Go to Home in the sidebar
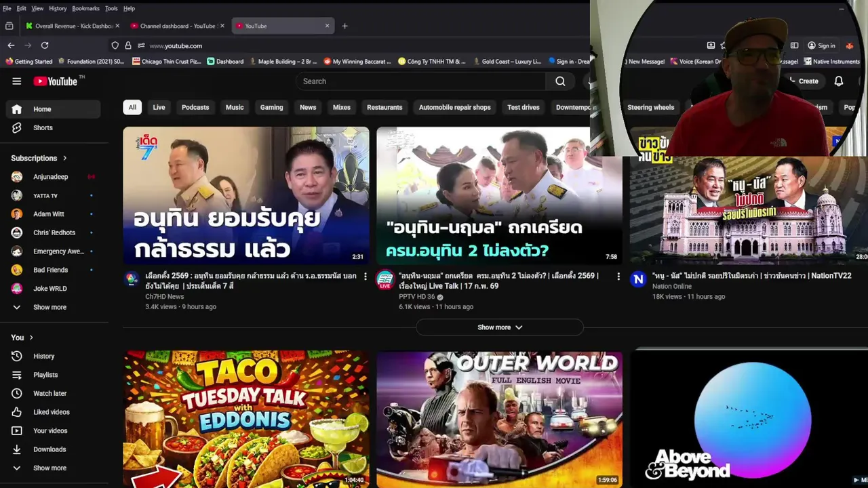This screenshot has width=868, height=488. click(53, 109)
